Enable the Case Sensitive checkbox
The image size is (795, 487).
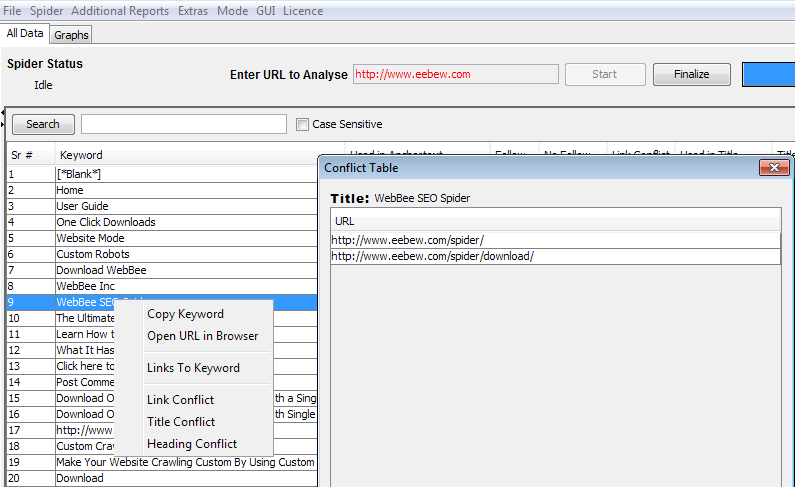[x=302, y=124]
